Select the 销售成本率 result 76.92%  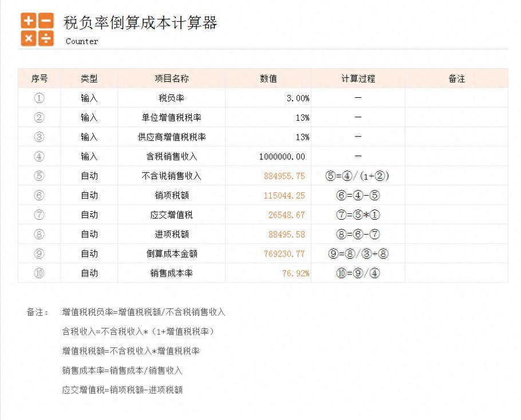295,274
